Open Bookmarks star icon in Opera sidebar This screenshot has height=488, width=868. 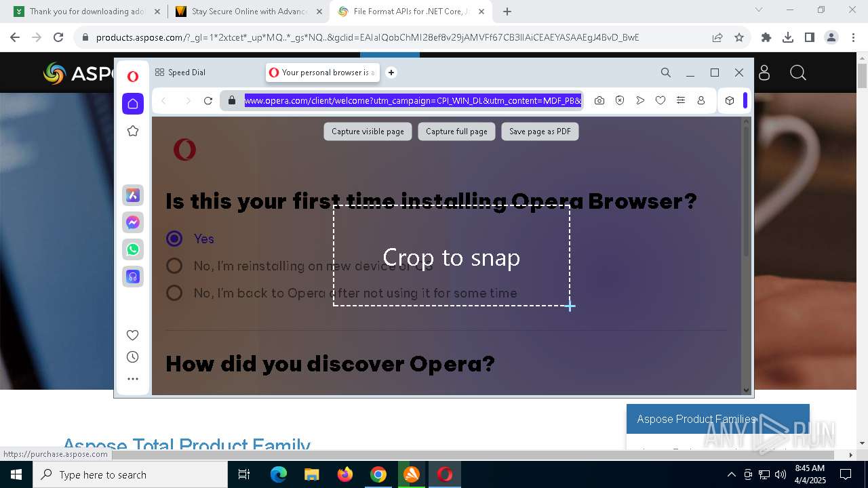point(133,131)
